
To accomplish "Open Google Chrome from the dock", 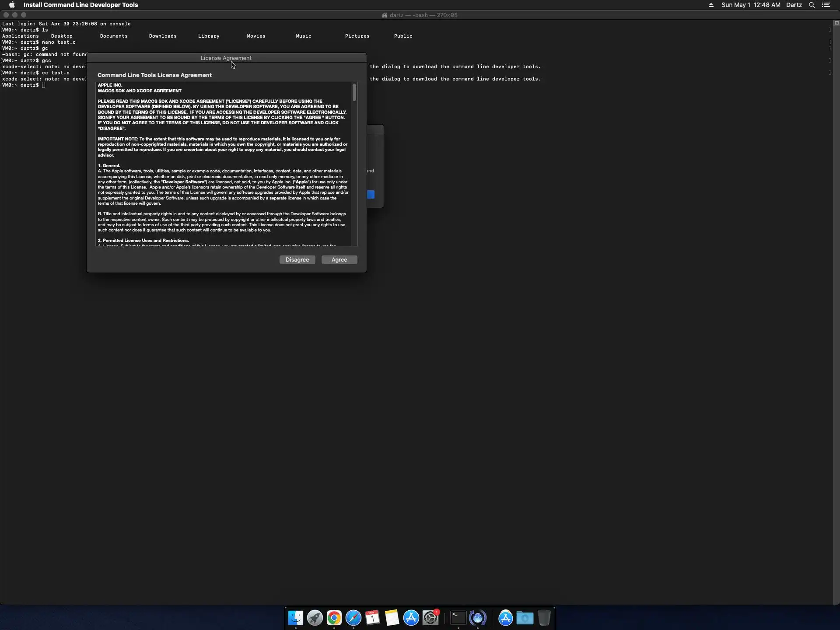I will pyautogui.click(x=334, y=618).
